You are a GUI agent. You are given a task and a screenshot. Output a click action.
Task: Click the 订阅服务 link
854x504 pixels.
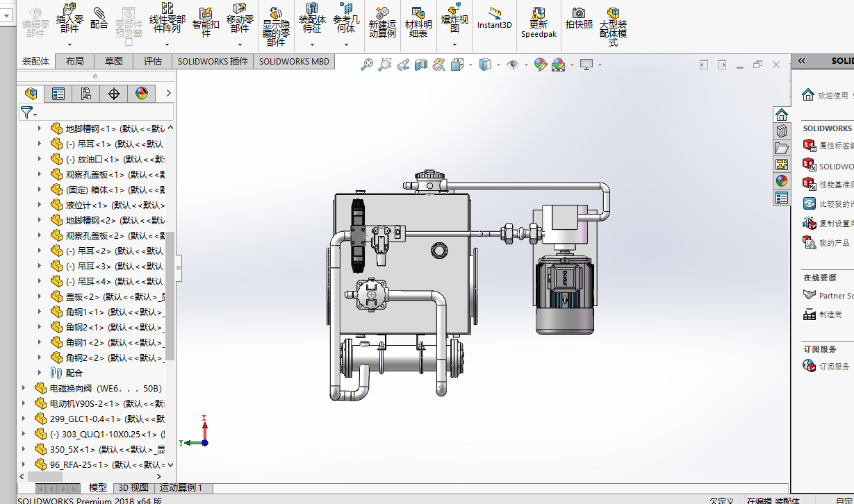coord(834,366)
